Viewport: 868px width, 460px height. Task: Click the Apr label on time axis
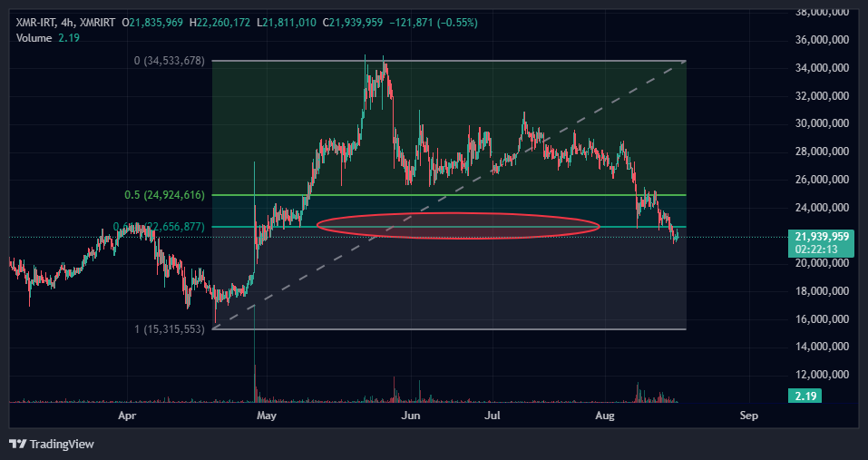coord(127,416)
